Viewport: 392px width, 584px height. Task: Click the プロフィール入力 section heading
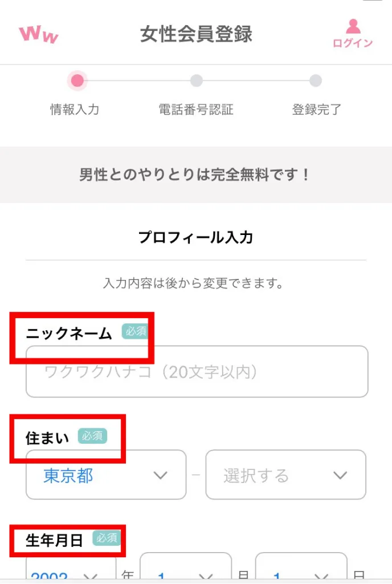pyautogui.click(x=195, y=237)
